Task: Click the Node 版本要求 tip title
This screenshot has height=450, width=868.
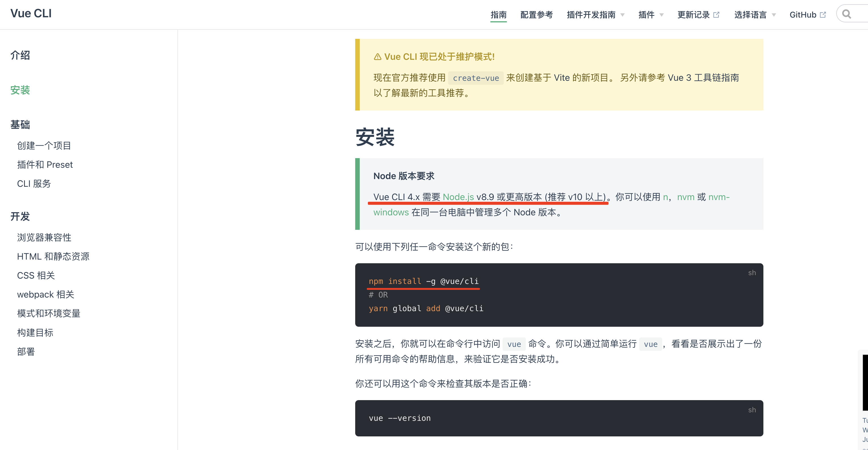Action: click(404, 176)
